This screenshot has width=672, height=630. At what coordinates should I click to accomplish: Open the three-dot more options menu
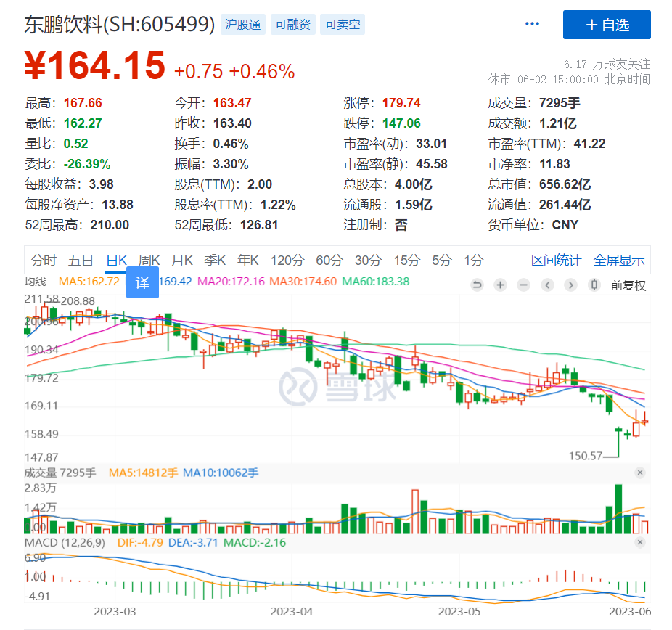(x=532, y=23)
